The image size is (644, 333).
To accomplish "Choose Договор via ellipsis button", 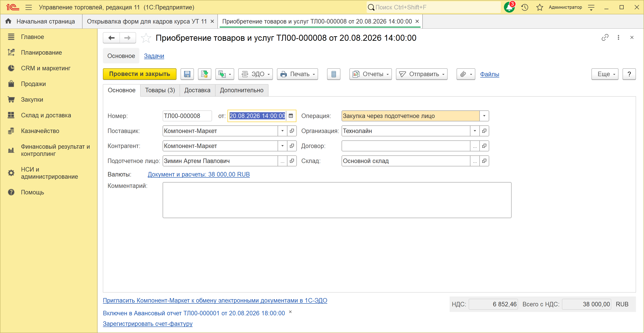I will [475, 146].
